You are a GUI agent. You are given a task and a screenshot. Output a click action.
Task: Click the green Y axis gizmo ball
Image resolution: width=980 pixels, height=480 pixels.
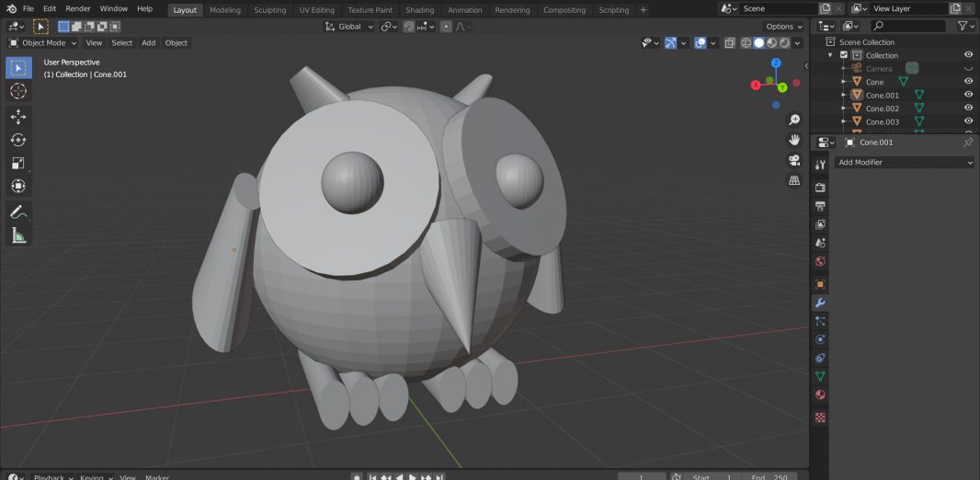click(x=782, y=87)
